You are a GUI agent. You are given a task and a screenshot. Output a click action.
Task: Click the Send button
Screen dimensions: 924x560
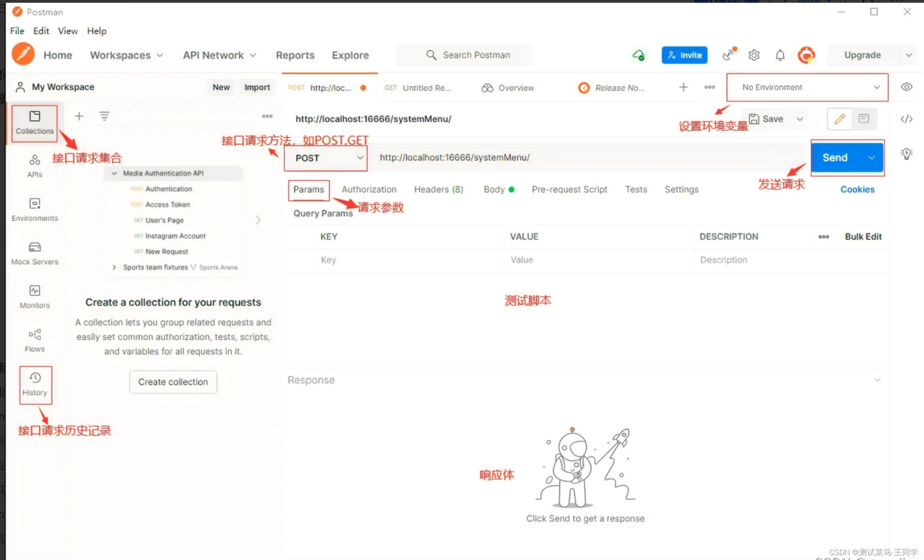(835, 158)
